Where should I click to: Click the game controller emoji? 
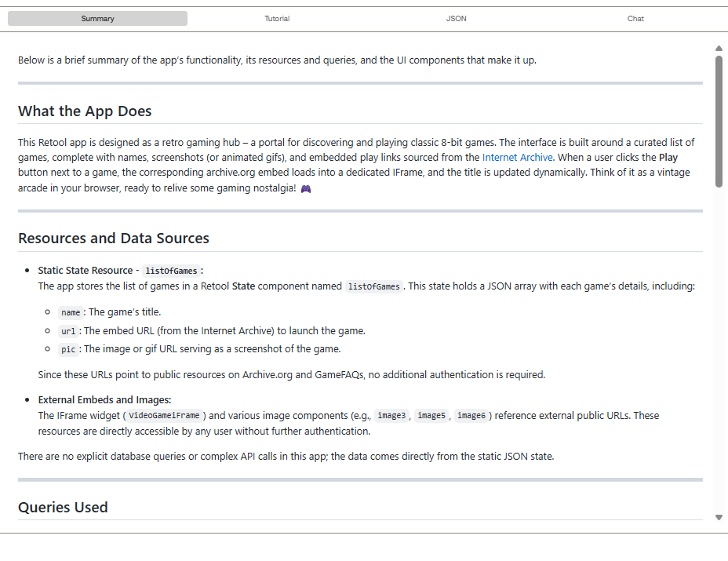(x=305, y=188)
